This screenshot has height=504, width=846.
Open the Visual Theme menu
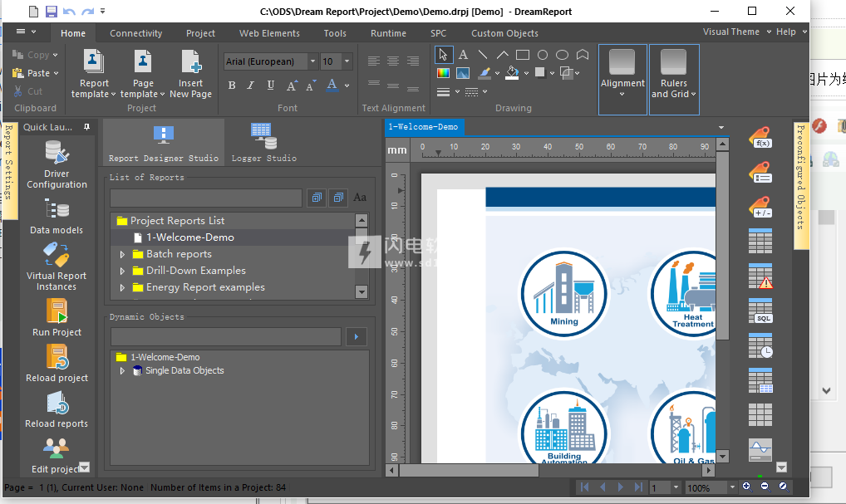736,32
